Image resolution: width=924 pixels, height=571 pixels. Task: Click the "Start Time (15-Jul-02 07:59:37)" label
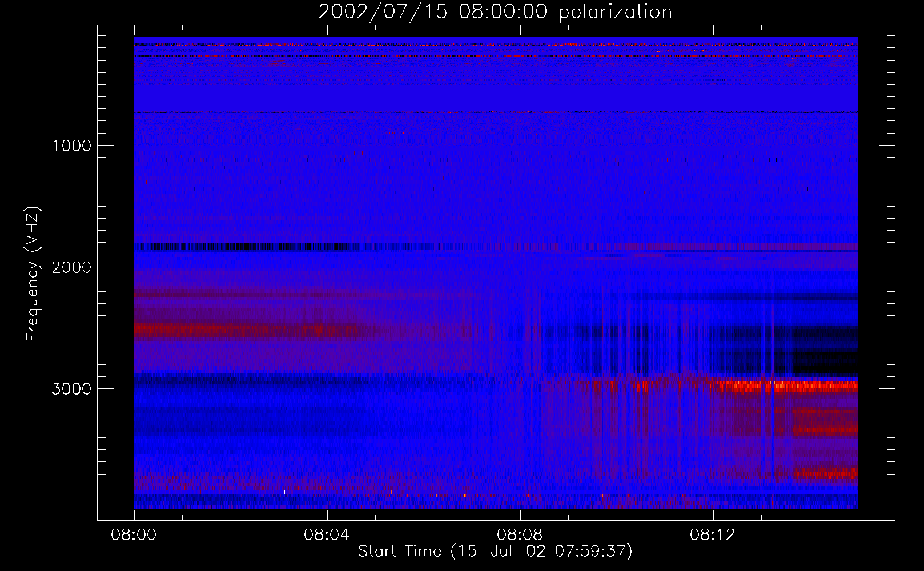pyautogui.click(x=495, y=552)
